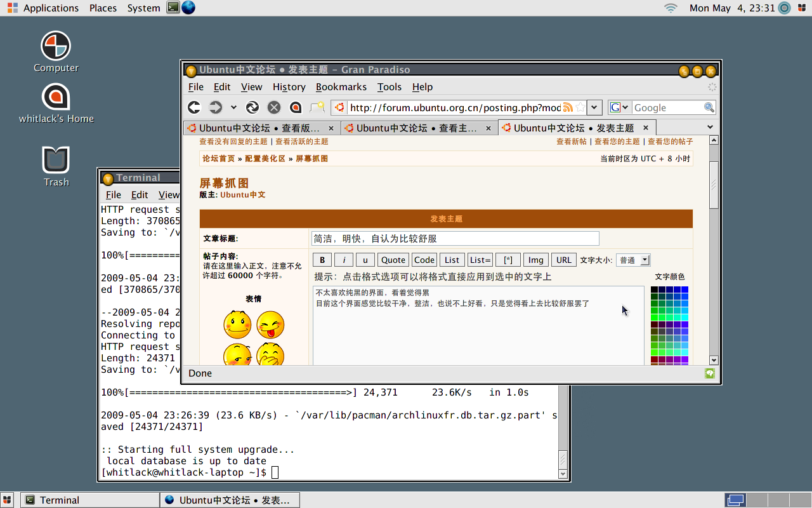Click the red icon at panel's right end
Image resolution: width=812 pixels, height=508 pixels.
(x=802, y=8)
